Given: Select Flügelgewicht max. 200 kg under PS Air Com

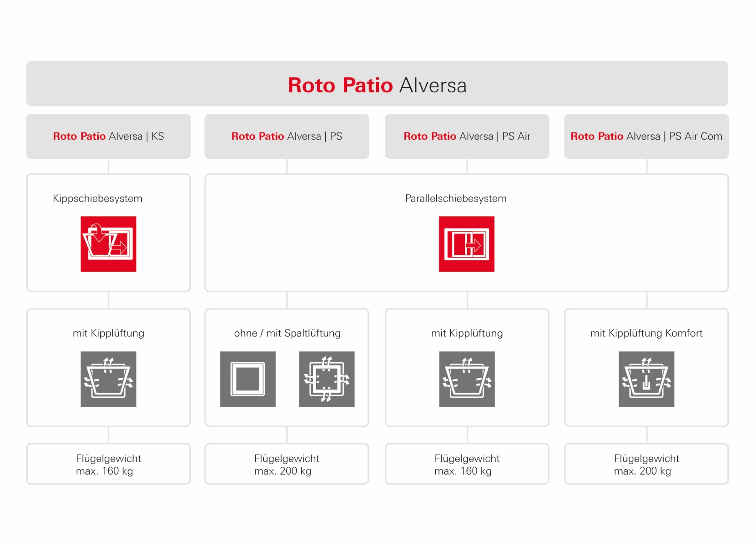Looking at the screenshot, I should [646, 464].
